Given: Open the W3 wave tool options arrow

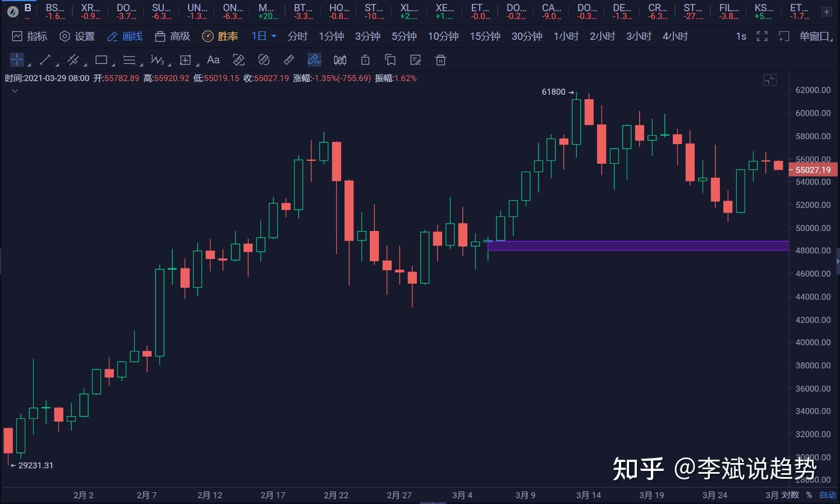Looking at the screenshot, I should tap(169, 64).
